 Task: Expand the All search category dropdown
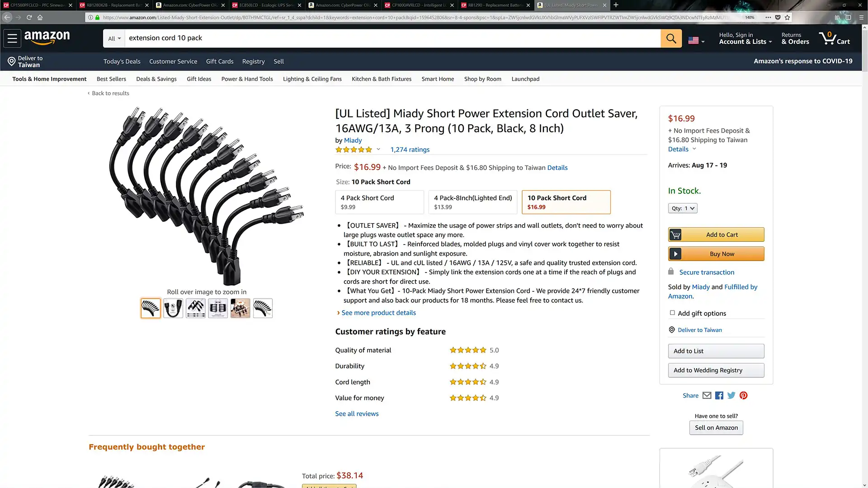click(x=114, y=38)
